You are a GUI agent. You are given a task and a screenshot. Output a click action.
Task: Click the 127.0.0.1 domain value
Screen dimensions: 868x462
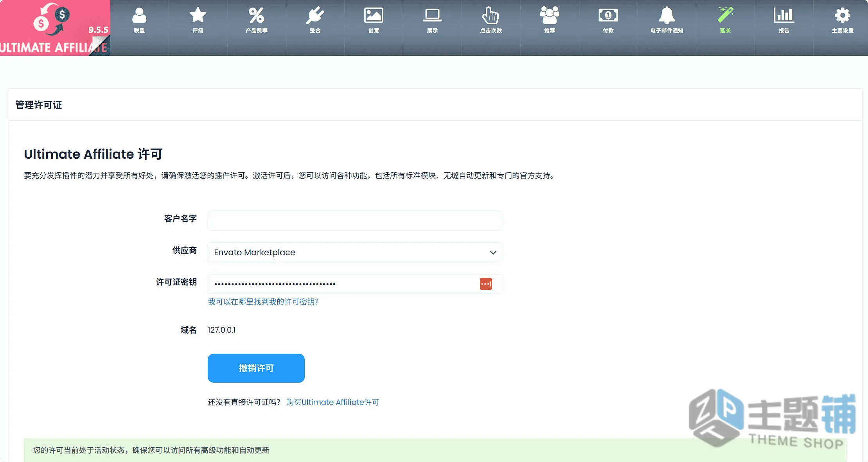[222, 330]
